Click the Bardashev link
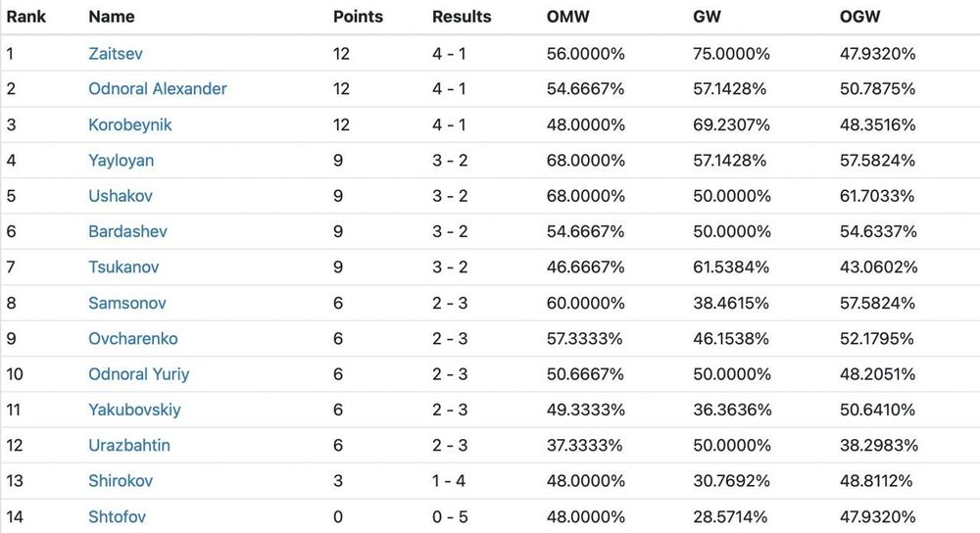Viewport: 980px width, 533px height. coord(127,231)
